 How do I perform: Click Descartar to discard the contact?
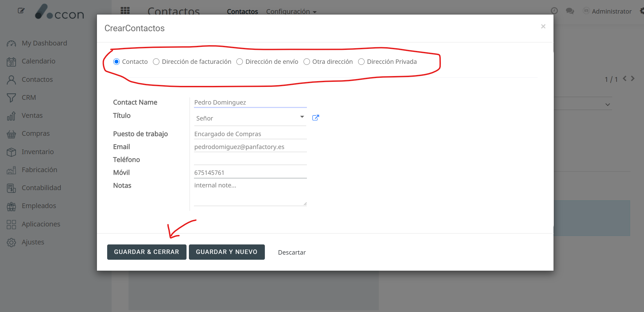[292, 252]
